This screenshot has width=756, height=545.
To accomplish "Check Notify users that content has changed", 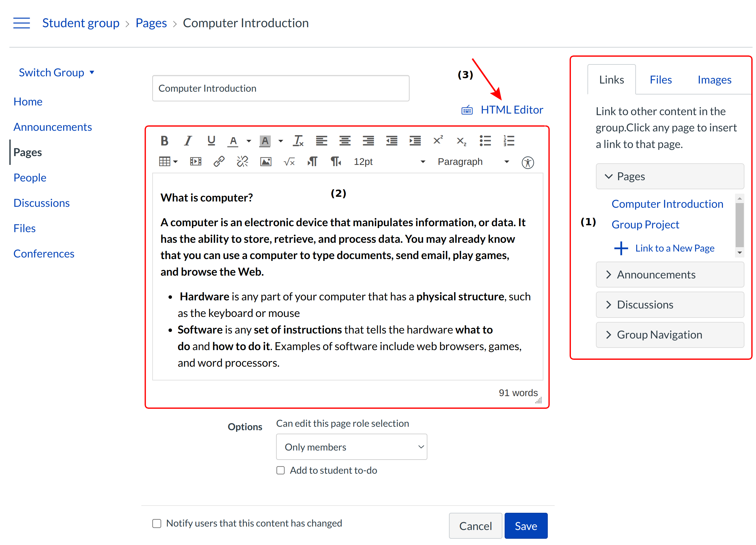I will point(157,523).
